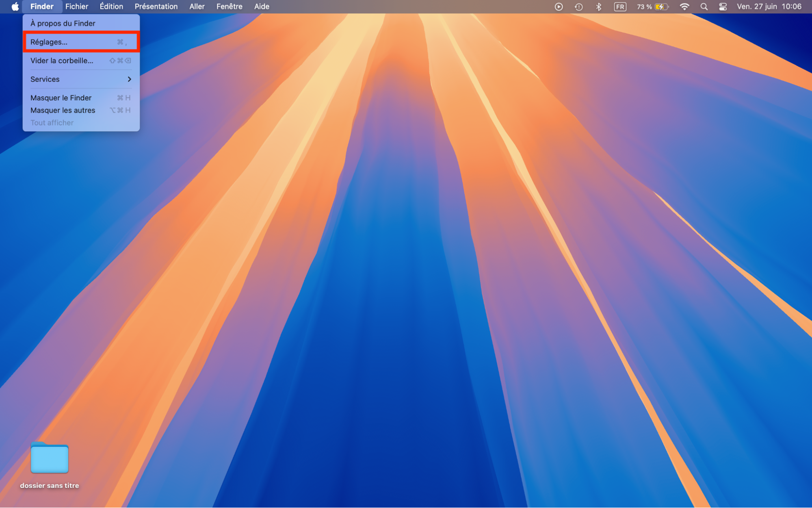812x508 pixels.
Task: Click the date and time display
Action: (769, 7)
